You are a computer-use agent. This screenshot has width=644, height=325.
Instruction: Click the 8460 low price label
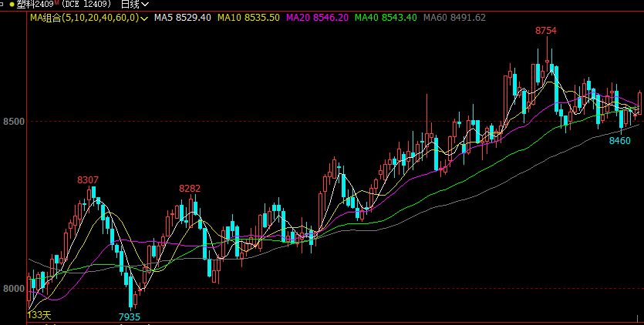(619, 141)
